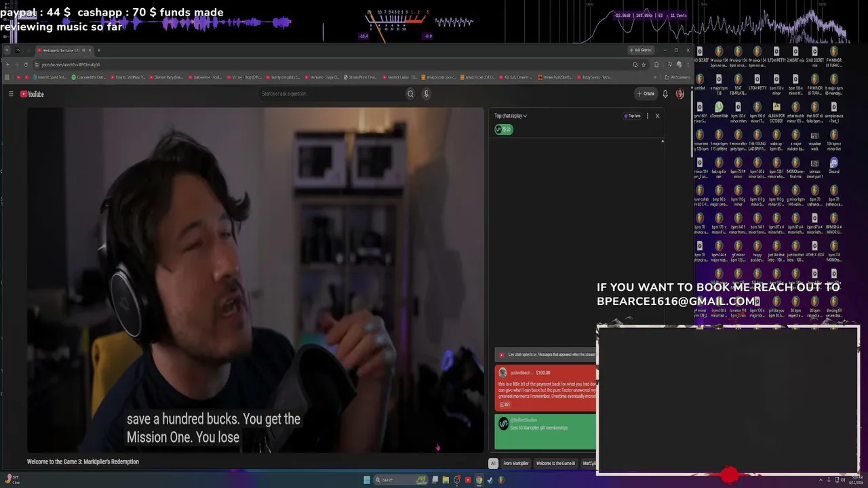Open the chat panel three-dot options menu

tap(648, 116)
